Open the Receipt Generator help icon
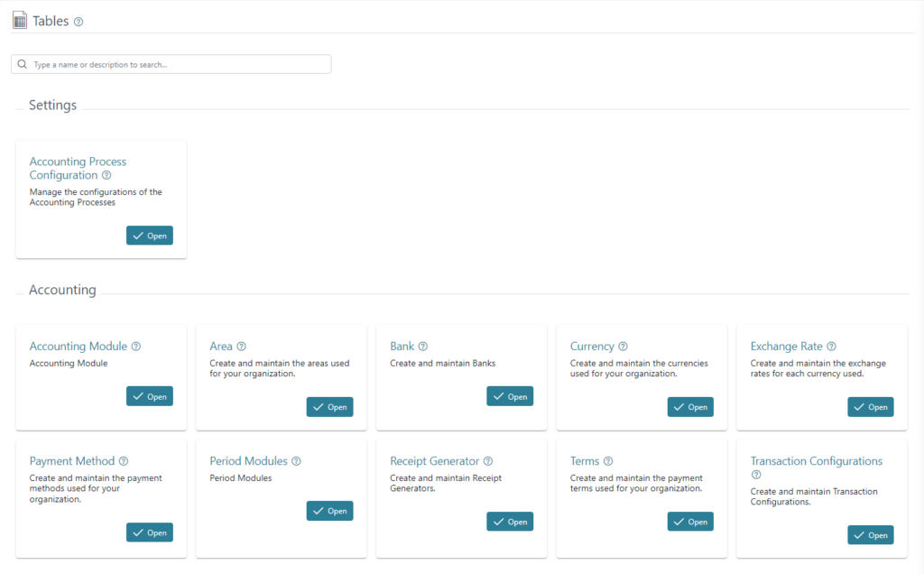Viewport: 924px width, 574px height. (488, 460)
